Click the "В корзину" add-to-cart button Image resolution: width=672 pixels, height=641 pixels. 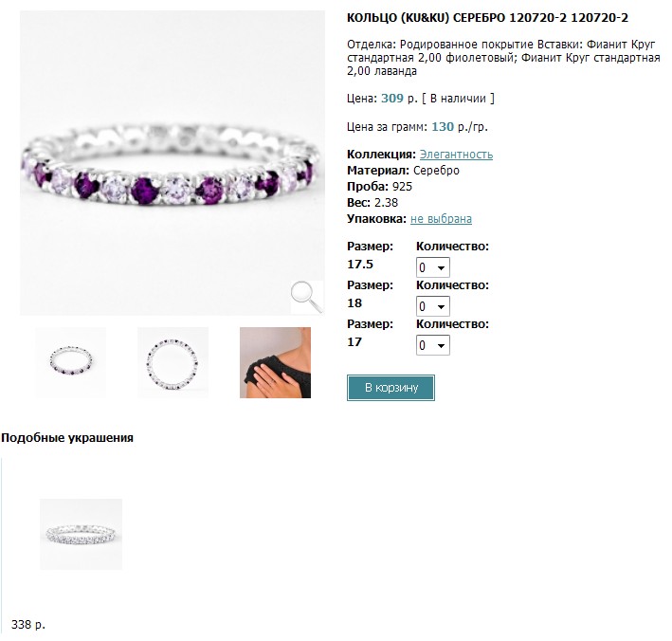[x=390, y=388]
